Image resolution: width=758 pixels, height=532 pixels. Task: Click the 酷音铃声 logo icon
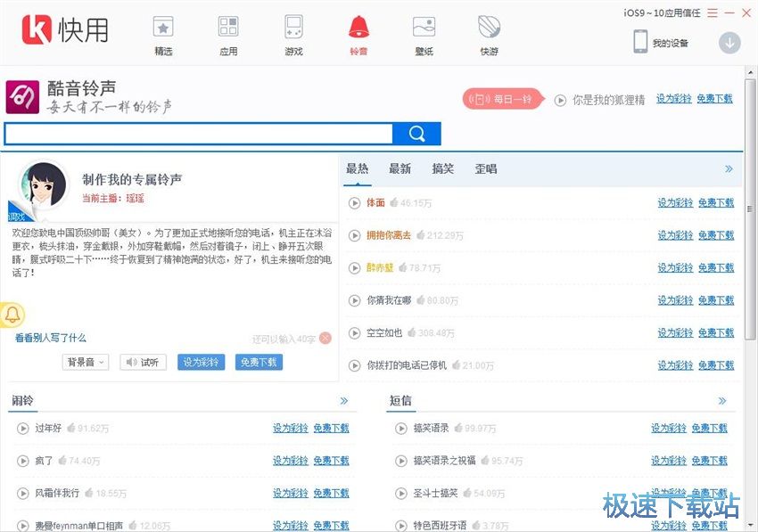22,96
